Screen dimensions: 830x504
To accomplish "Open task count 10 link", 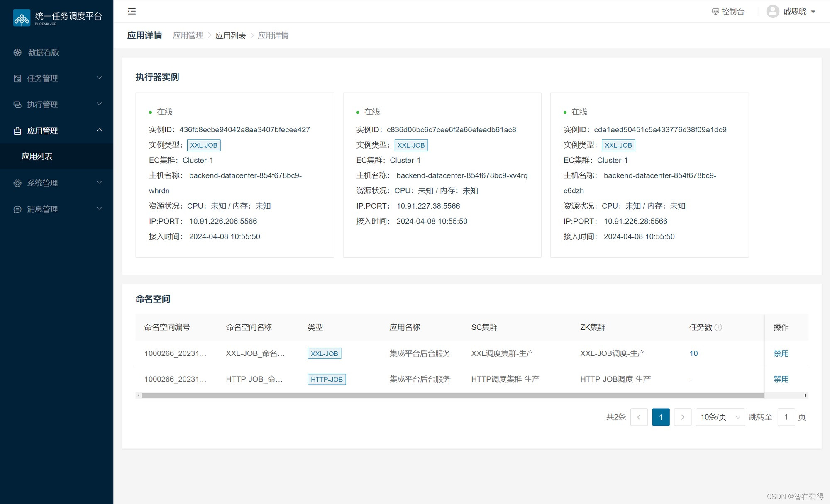I will point(693,353).
